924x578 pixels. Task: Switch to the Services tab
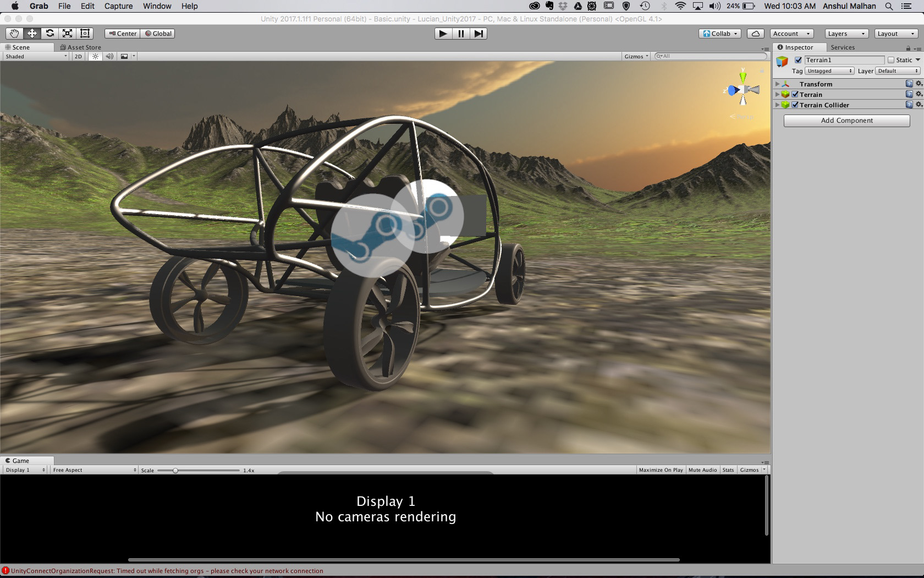click(x=843, y=47)
